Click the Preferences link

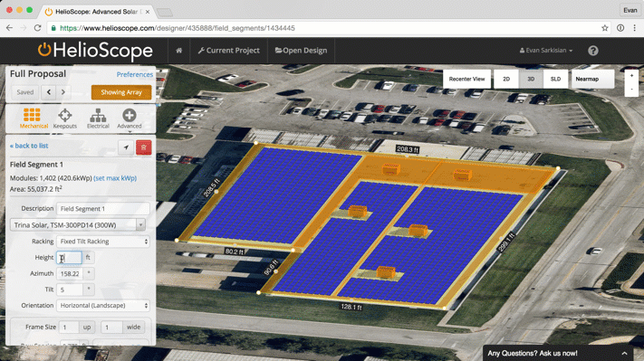tap(135, 74)
